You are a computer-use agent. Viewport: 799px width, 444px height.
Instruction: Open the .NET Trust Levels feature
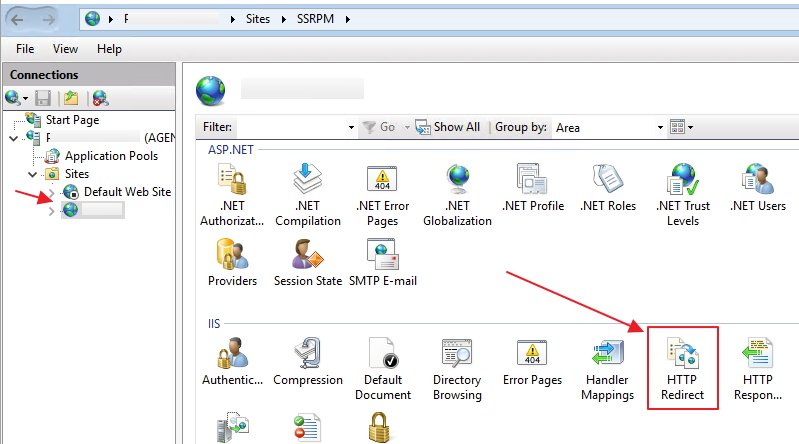[683, 195]
